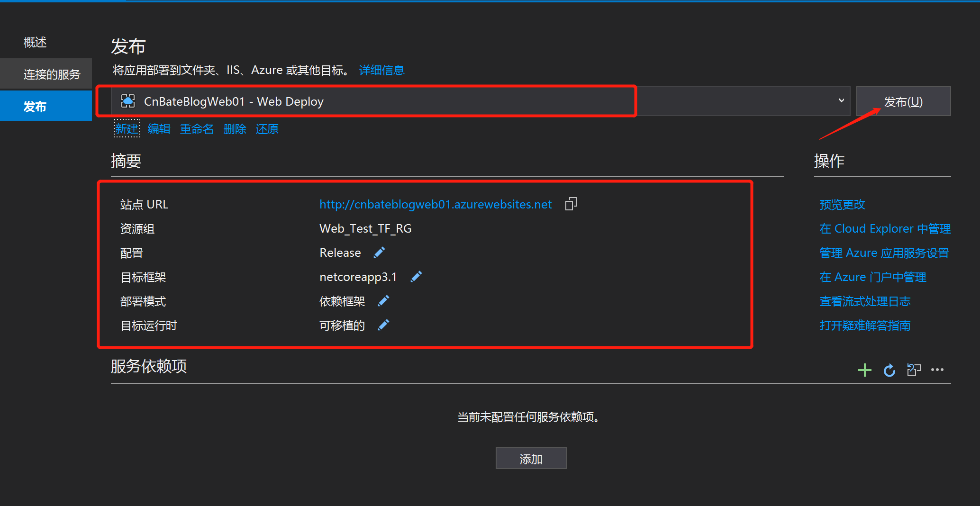Click the web deploy profile icon next to CnBateBlogWeb01

pos(128,101)
